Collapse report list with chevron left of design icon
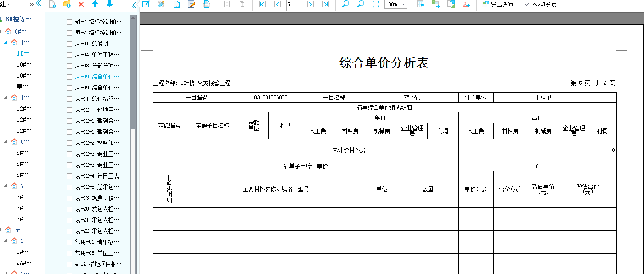The width and height of the screenshot is (644, 274). (x=133, y=5)
